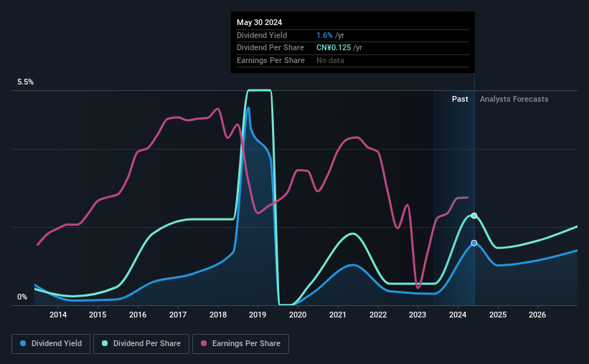This screenshot has height=364, width=589.
Task: Click the tooltip 'Dividend Yield' row label
Action: [262, 35]
